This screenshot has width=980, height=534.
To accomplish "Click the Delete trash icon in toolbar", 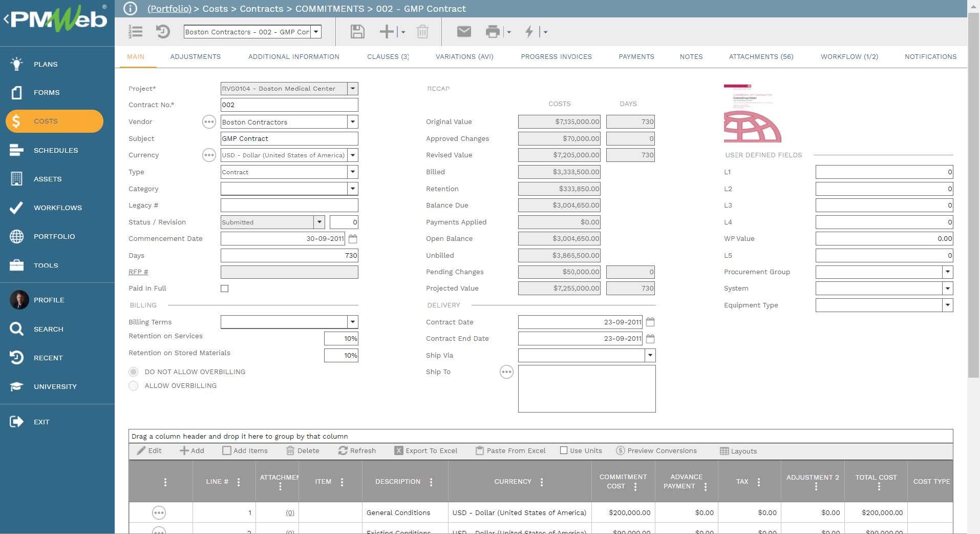I will click(422, 32).
